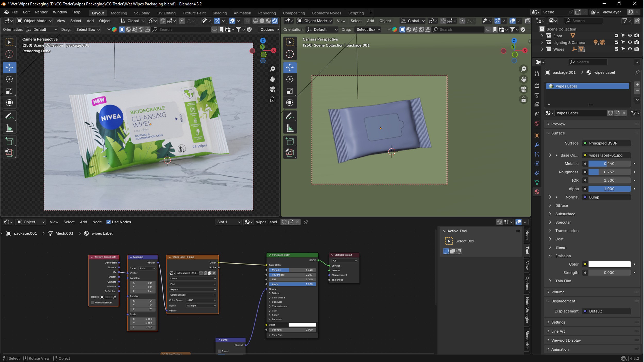Toggle From Instancer checkbox in Texture Coordinate
The width and height of the screenshot is (644, 362).
coord(92,303)
